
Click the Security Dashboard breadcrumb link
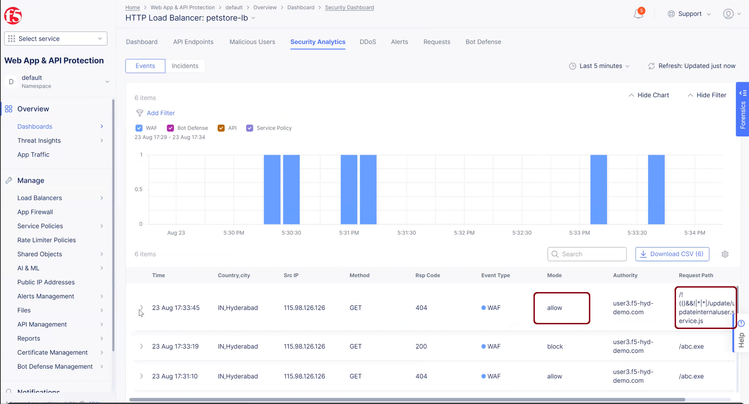pyautogui.click(x=349, y=7)
